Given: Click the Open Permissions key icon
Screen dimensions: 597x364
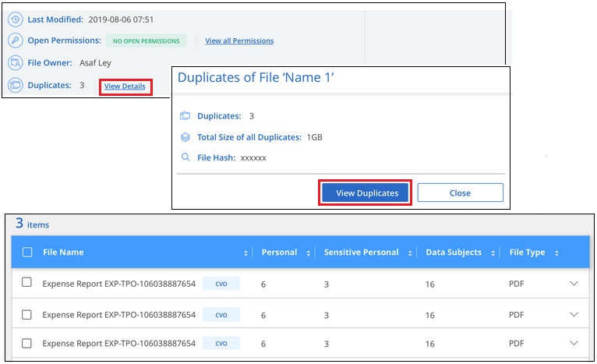Looking at the screenshot, I should [14, 41].
